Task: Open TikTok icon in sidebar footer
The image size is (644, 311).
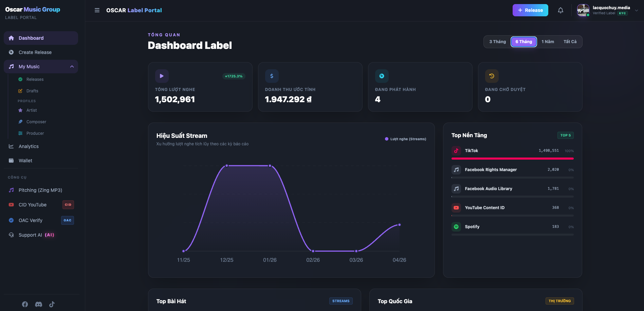Action: tap(52, 304)
